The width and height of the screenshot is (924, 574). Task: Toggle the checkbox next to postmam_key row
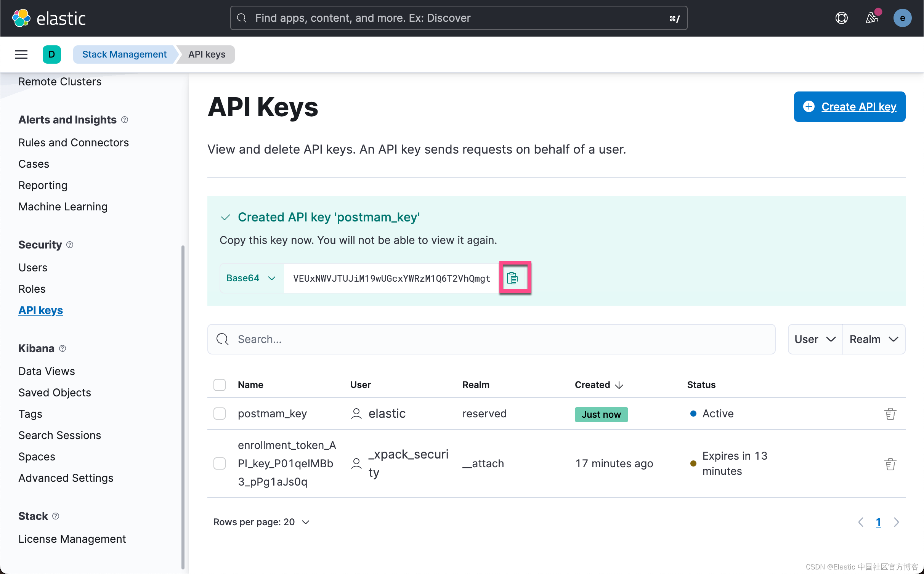(x=219, y=413)
